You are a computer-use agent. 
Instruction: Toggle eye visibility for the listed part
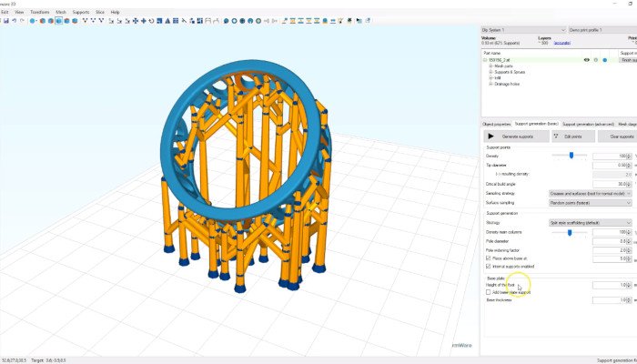(586, 59)
